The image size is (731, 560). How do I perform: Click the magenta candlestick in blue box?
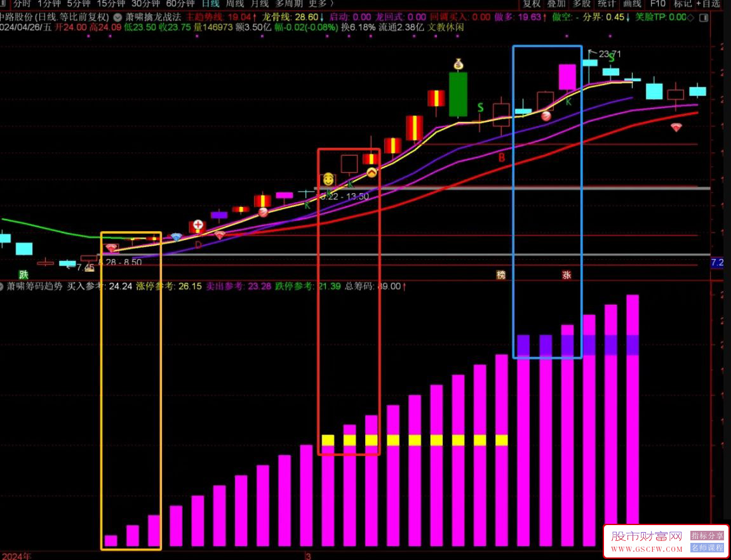[x=567, y=77]
